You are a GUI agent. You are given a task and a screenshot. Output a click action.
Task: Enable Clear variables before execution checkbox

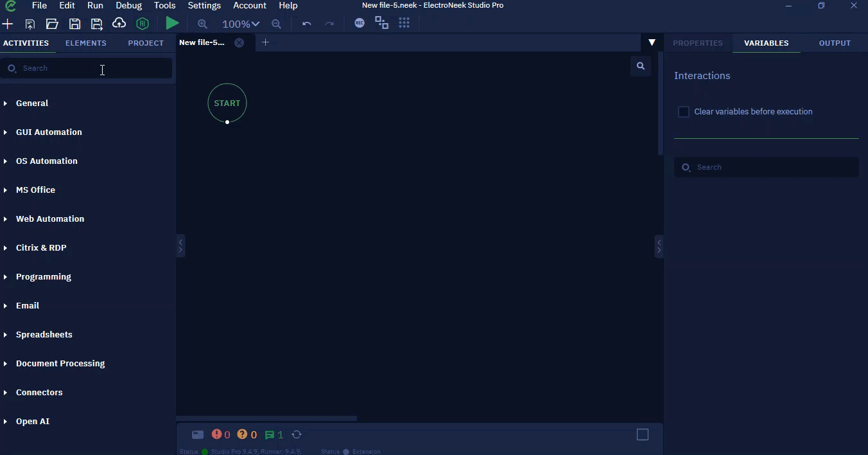(x=684, y=112)
